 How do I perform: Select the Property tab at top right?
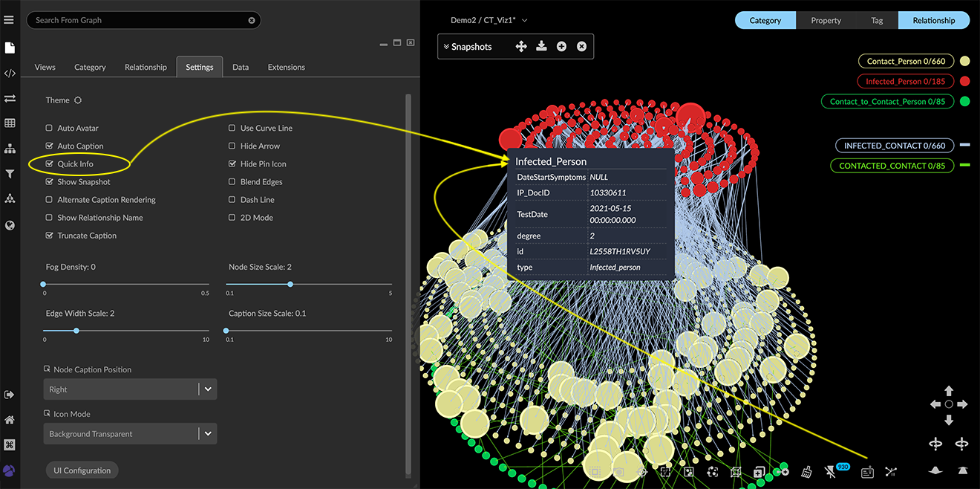[x=826, y=21]
